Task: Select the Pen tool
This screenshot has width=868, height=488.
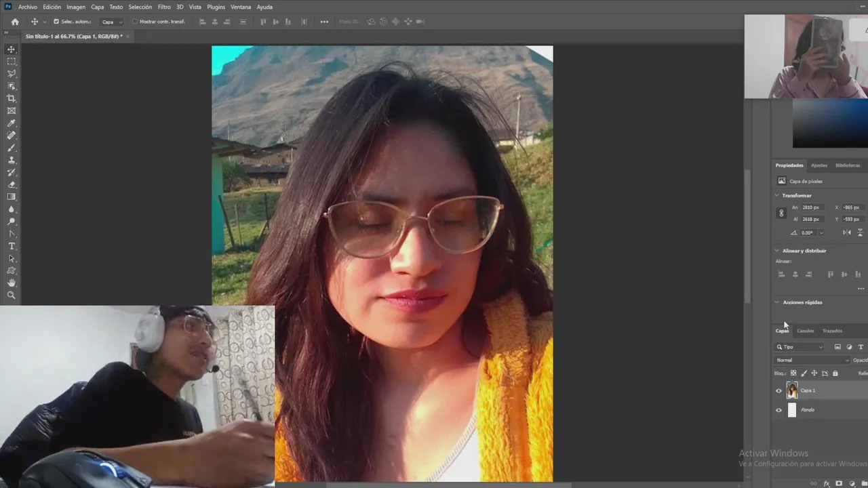Action: 12,234
